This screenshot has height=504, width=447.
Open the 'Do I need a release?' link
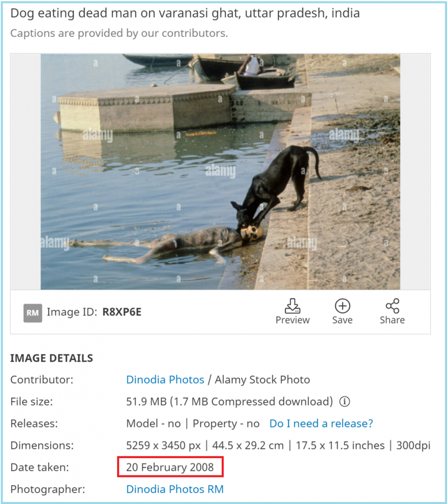(x=321, y=423)
